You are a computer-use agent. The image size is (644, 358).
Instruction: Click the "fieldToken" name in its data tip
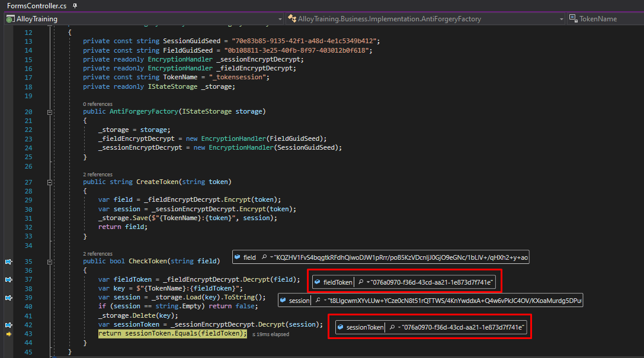[338, 282]
